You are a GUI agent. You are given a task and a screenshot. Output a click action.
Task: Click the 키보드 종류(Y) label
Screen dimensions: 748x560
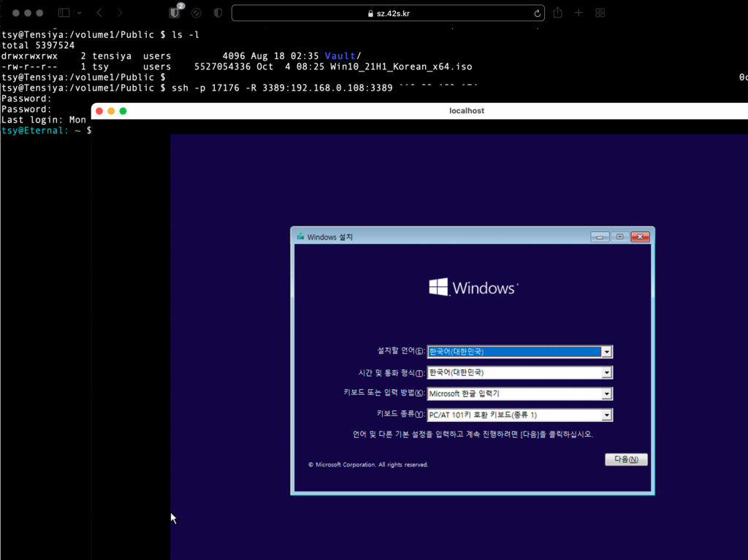[400, 414]
